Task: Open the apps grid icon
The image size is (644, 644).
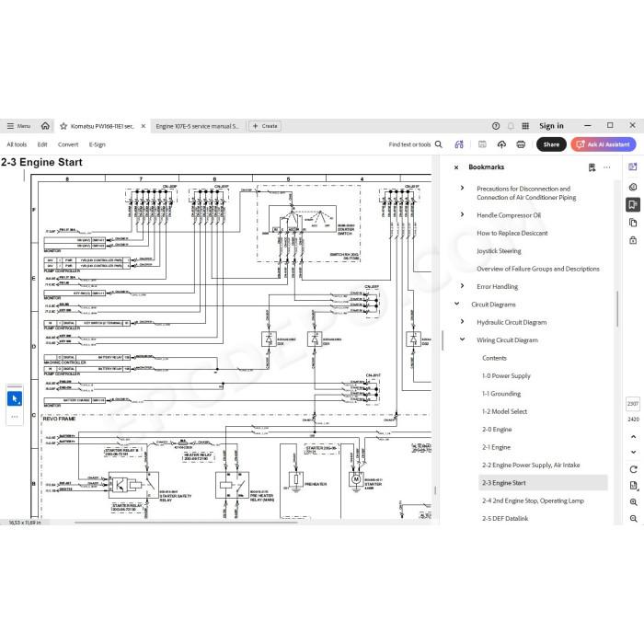Action: (x=525, y=126)
